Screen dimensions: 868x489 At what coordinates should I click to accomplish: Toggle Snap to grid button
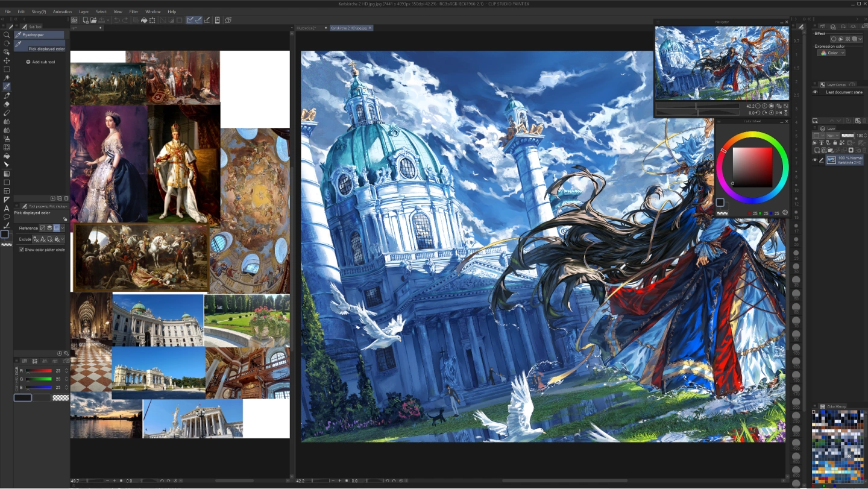[207, 20]
